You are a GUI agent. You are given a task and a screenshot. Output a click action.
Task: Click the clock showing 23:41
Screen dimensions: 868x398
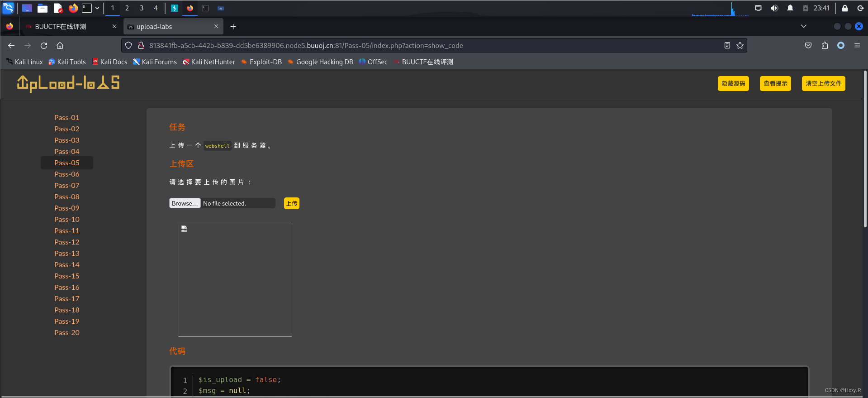(821, 8)
